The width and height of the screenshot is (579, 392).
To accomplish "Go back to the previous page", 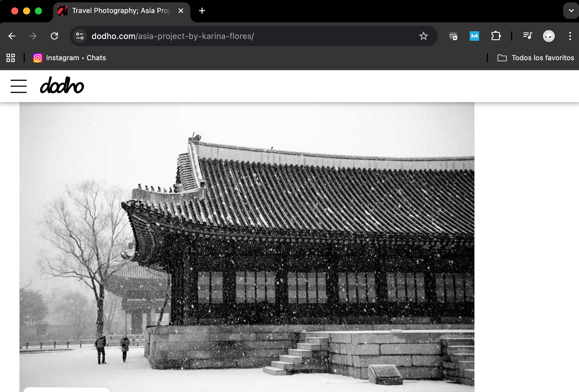I will [12, 36].
